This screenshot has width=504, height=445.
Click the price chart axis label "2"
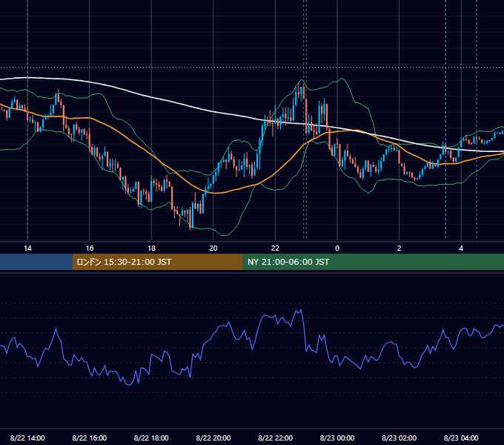click(x=399, y=248)
